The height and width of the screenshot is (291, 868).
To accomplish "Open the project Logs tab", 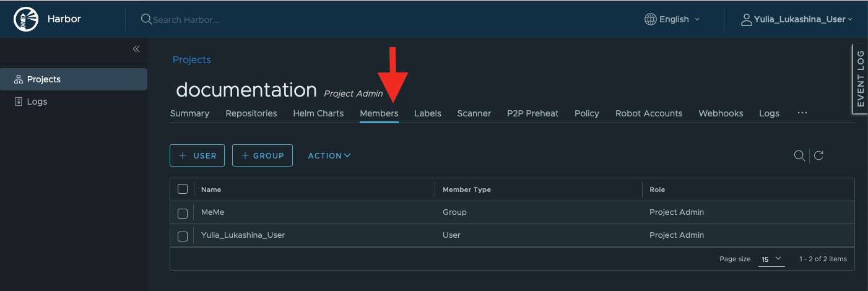I will (x=769, y=113).
